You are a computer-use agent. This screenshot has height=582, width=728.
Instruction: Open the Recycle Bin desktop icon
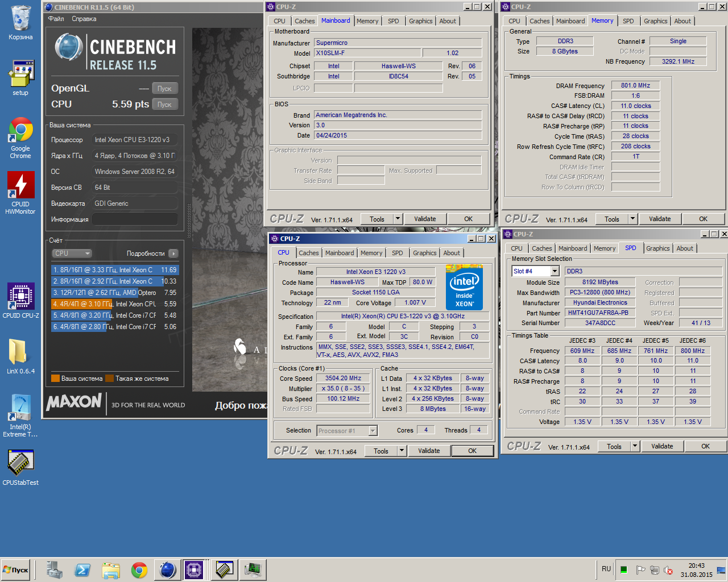pyautogui.click(x=20, y=23)
